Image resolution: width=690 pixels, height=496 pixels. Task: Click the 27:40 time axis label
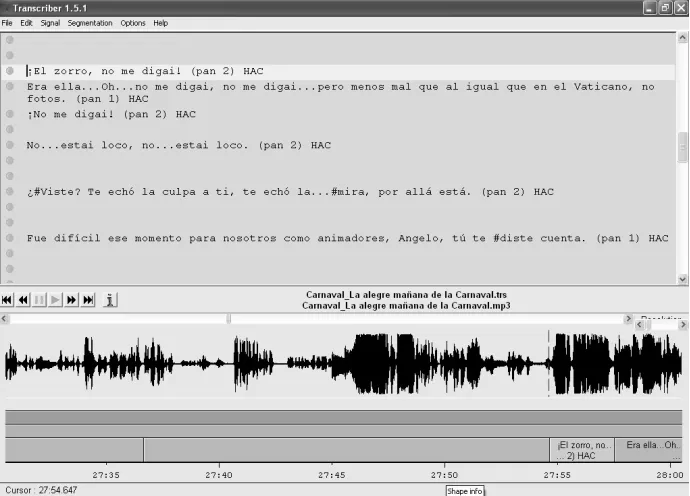(x=219, y=475)
